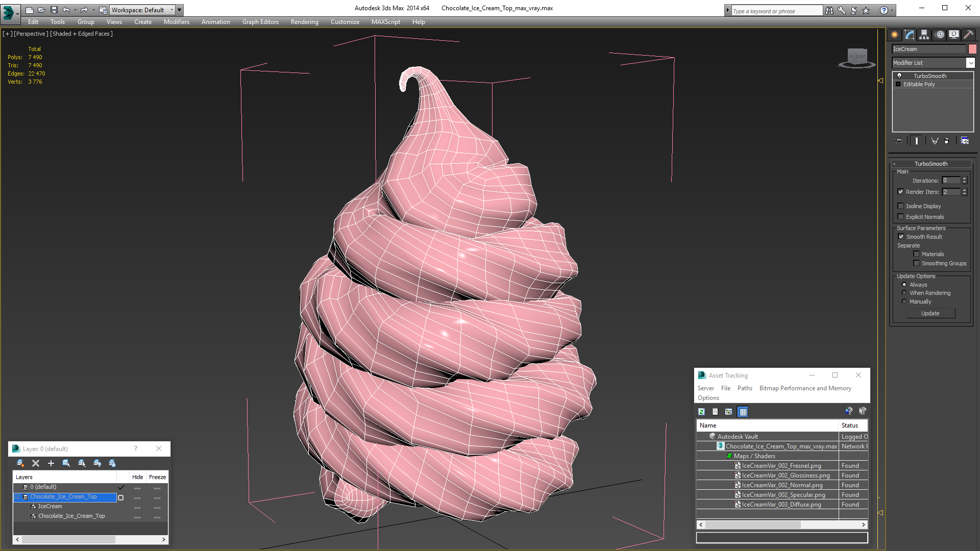
Task: Refresh the Asset Tracking list
Action: pos(702,412)
